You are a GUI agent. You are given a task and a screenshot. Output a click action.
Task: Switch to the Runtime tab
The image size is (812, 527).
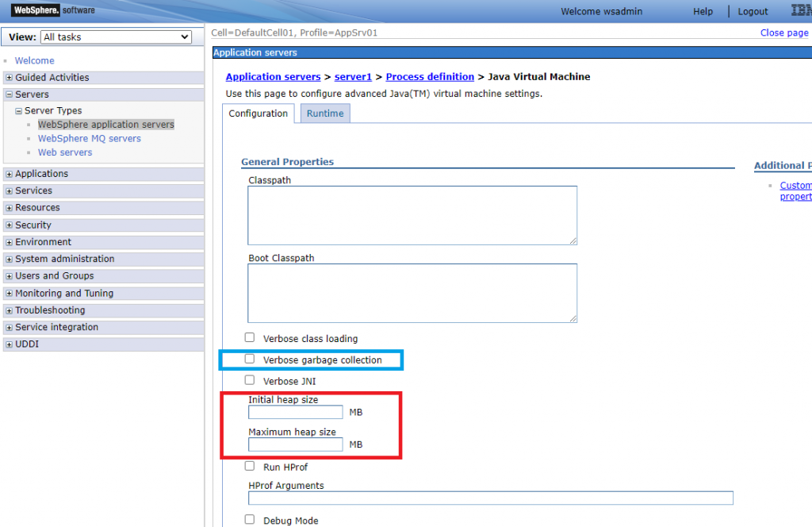[x=324, y=113]
